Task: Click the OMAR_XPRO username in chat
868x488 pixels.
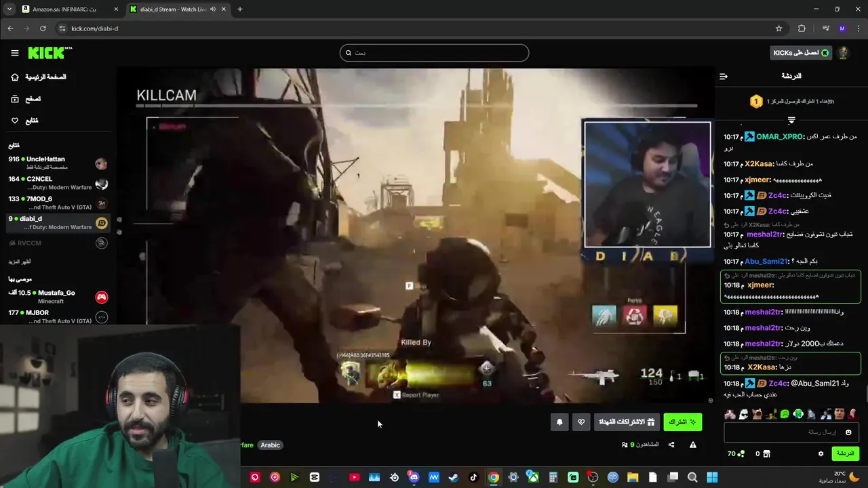Action: pyautogui.click(x=780, y=137)
